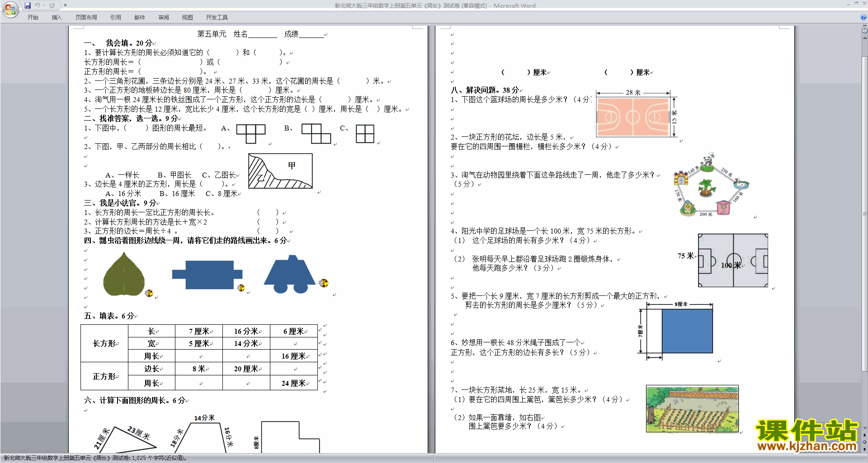Click the triangle figure with 23厘米 side
868x463 pixels.
[x=125, y=439]
